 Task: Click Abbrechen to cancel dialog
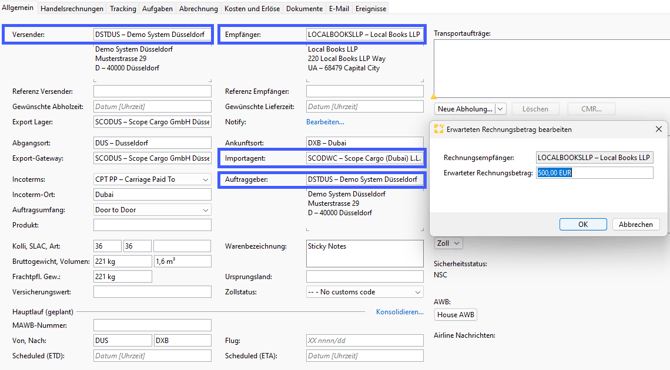635,224
